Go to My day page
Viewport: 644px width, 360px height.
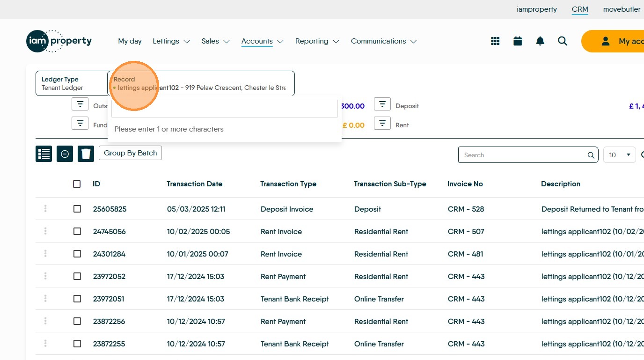[130, 41]
